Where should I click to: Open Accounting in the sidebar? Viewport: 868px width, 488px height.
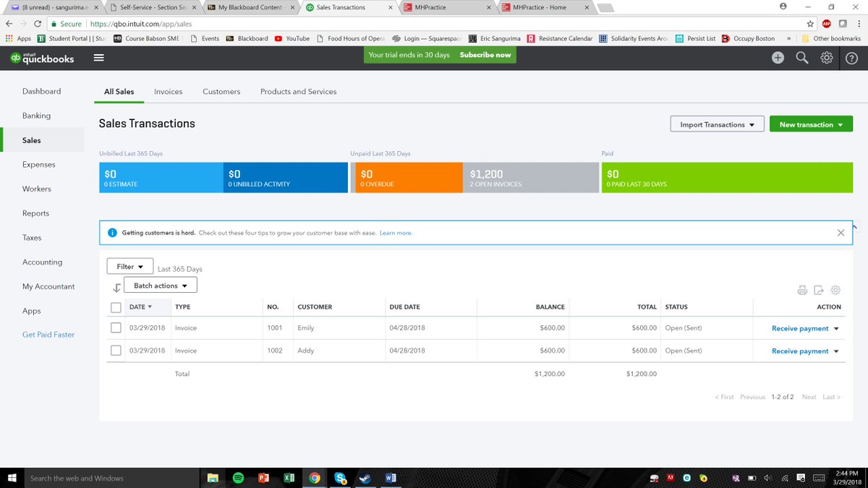point(42,262)
